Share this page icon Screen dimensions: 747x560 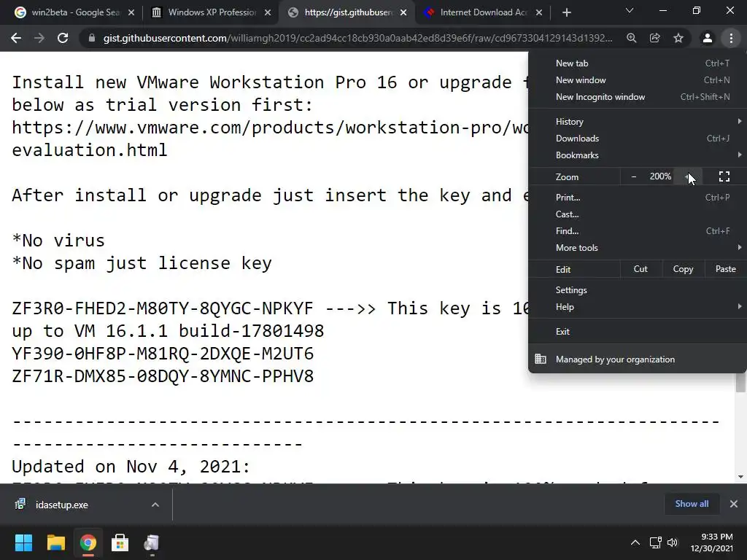(655, 38)
